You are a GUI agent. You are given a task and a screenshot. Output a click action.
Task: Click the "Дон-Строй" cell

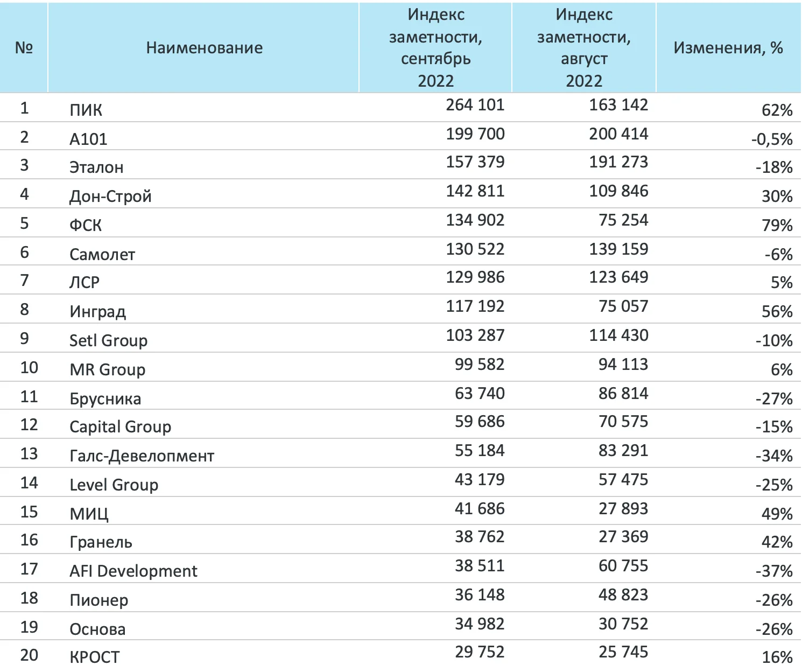click(110, 197)
